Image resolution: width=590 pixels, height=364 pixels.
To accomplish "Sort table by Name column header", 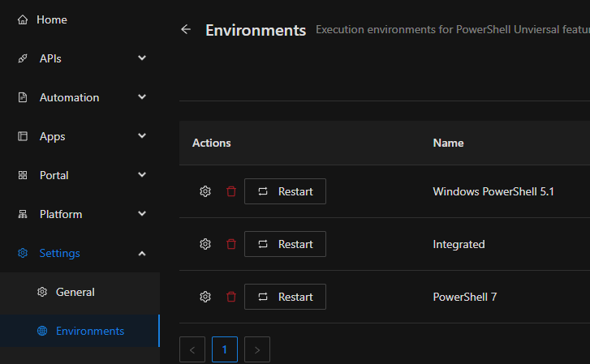I will click(x=448, y=143).
